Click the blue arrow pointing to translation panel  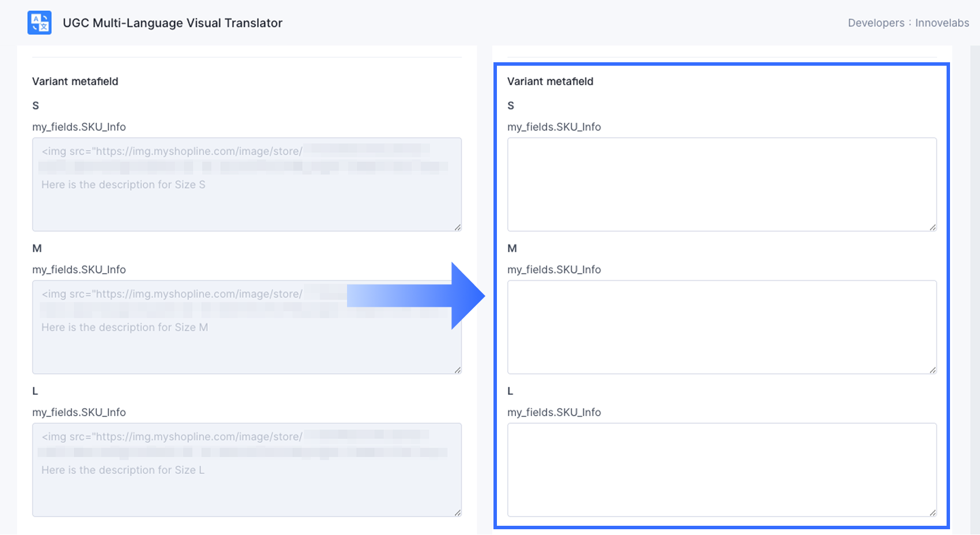tap(416, 296)
